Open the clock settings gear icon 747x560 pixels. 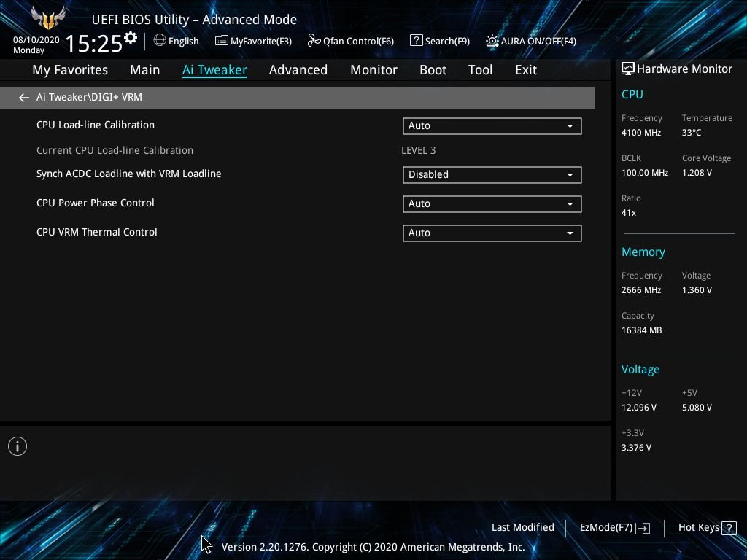[x=131, y=38]
